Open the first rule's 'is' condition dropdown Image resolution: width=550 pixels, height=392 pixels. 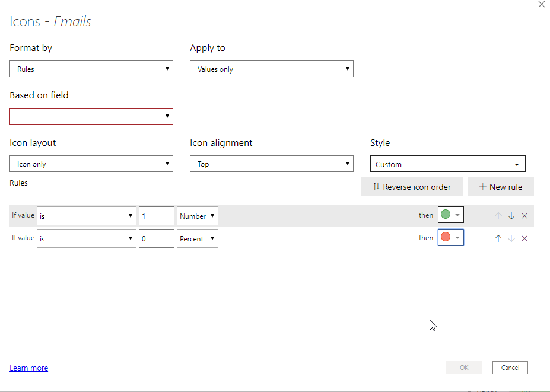86,216
